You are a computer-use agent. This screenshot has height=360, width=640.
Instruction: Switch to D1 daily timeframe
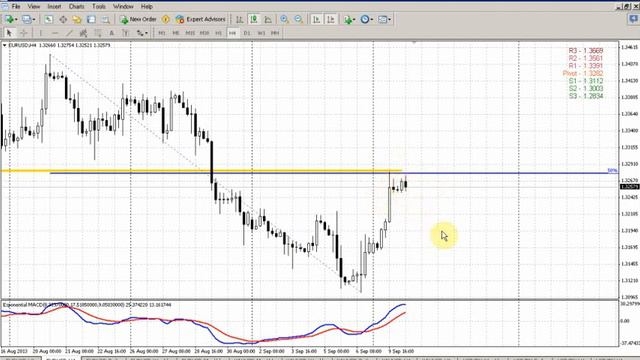click(x=247, y=33)
